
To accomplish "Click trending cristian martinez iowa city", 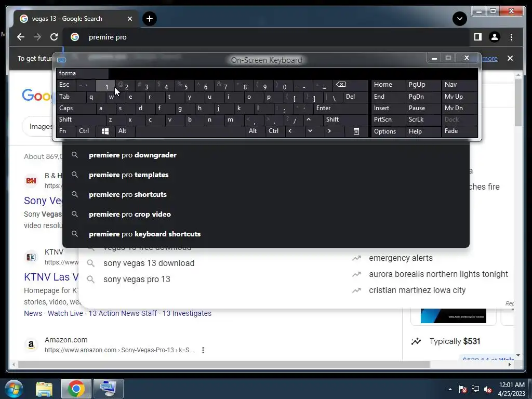I will click(417, 290).
